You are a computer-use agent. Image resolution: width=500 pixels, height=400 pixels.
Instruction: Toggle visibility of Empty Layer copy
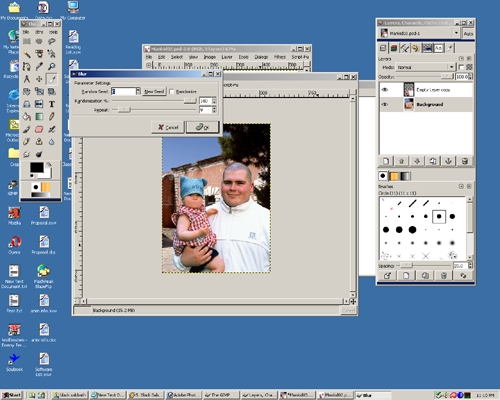(385, 90)
